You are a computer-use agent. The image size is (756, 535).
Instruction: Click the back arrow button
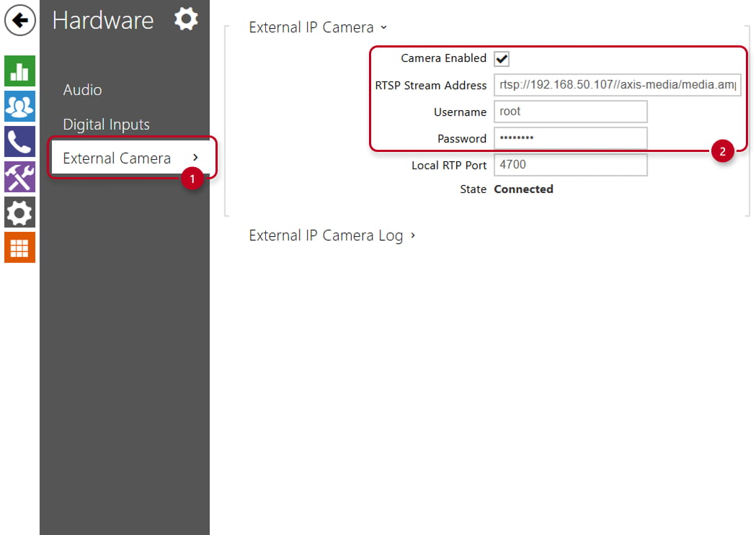(x=19, y=20)
